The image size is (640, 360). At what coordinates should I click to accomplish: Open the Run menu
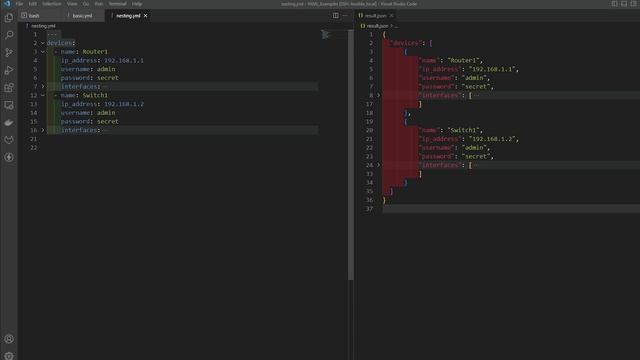coord(99,4)
